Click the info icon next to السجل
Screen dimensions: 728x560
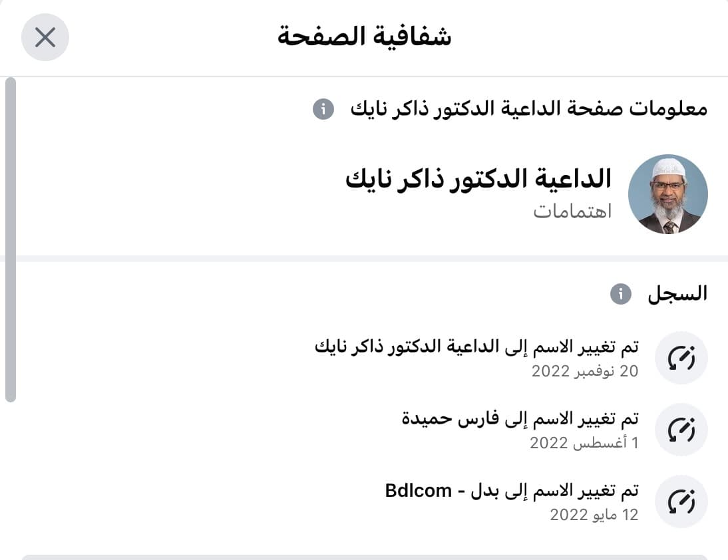621,293
